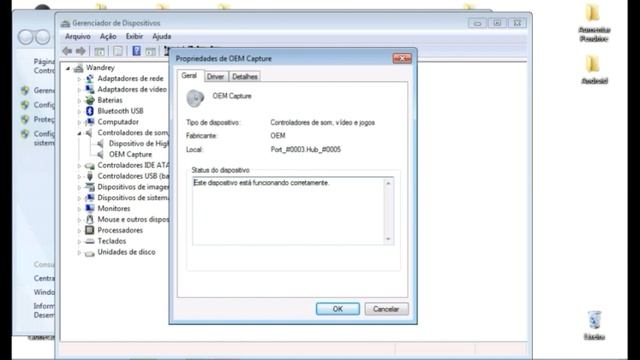Open the Ajuda menu
Image resolution: width=640 pixels, height=360 pixels.
click(162, 36)
